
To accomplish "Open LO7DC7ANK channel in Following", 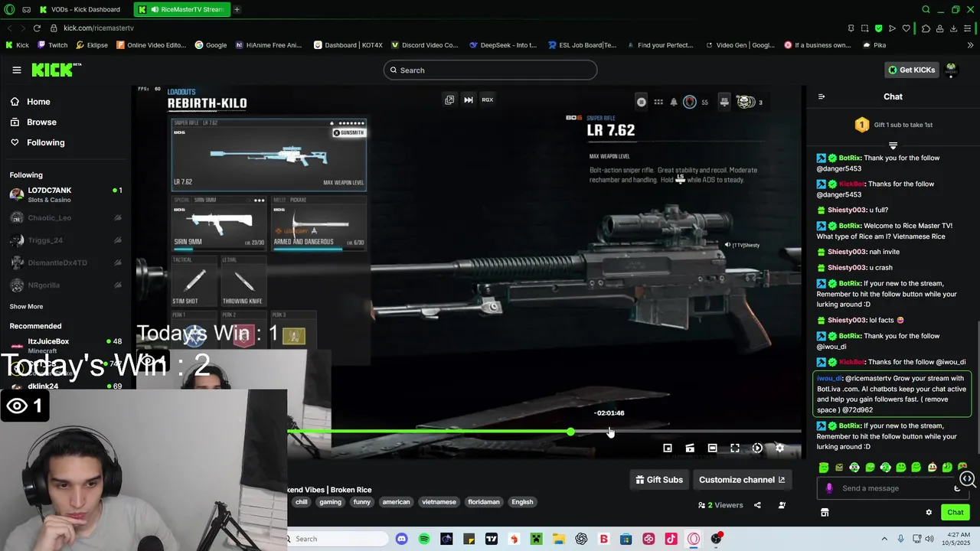I will 66,194.
